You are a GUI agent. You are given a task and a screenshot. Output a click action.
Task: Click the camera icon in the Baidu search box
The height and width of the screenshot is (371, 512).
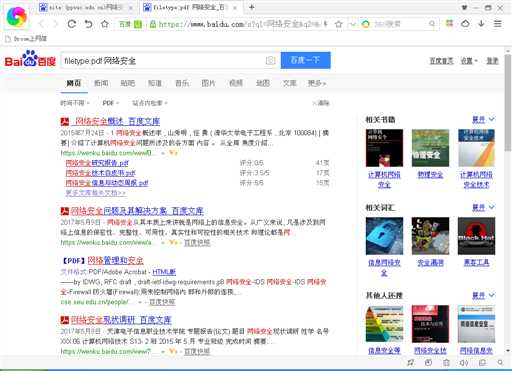click(271, 60)
